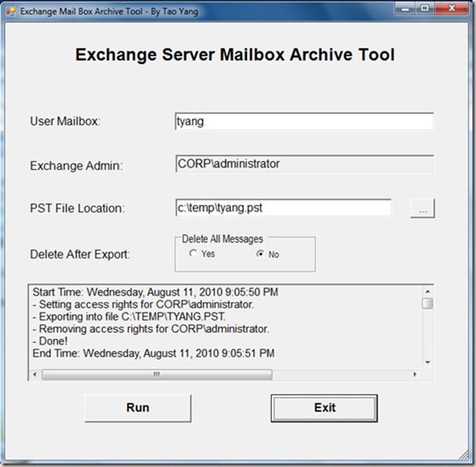Click the 'Exporting into file' log line

129,317
